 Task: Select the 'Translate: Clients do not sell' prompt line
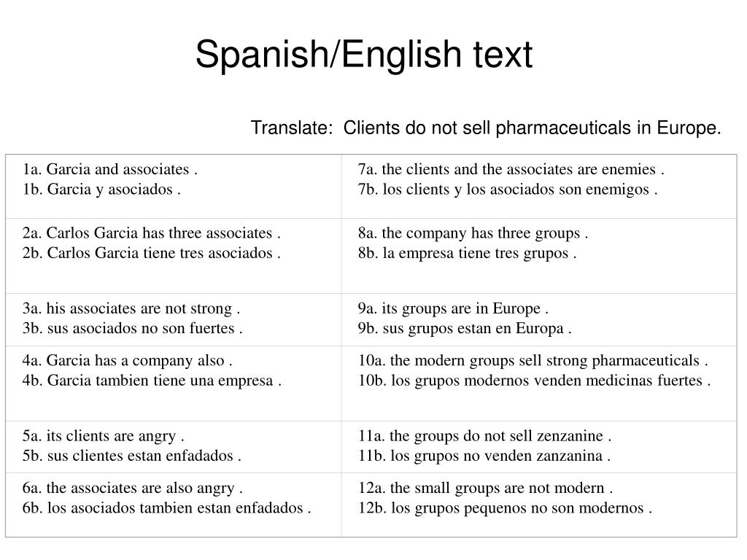pos(486,128)
